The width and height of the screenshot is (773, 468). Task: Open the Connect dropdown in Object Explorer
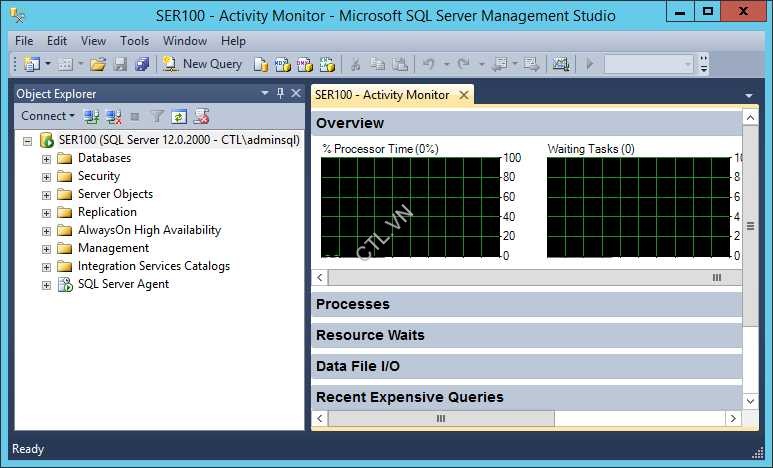[48, 116]
